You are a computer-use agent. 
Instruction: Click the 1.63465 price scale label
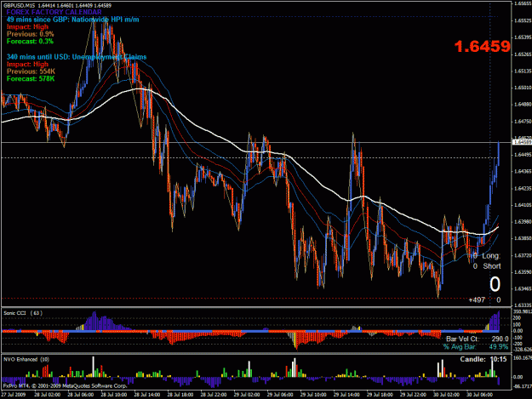[523, 288]
